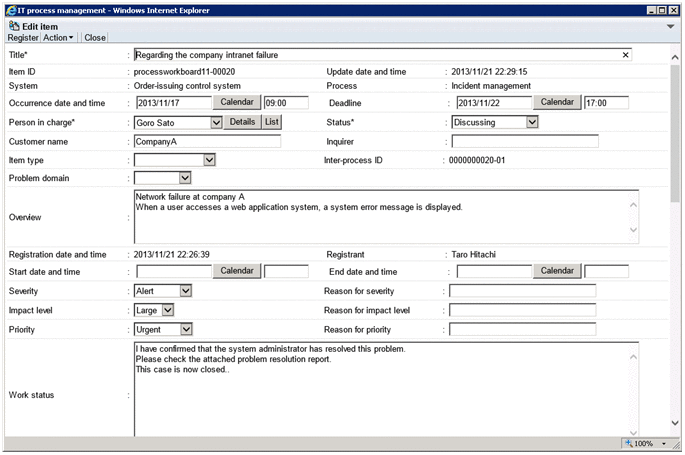Click the Close toolbar item

click(x=95, y=37)
